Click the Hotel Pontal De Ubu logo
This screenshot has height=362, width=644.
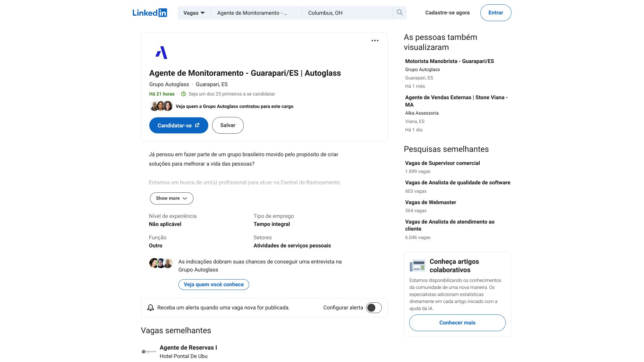[149, 352]
